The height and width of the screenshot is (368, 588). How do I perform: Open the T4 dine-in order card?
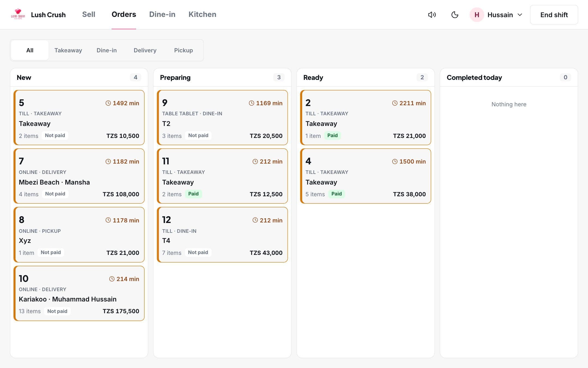pyautogui.click(x=222, y=235)
